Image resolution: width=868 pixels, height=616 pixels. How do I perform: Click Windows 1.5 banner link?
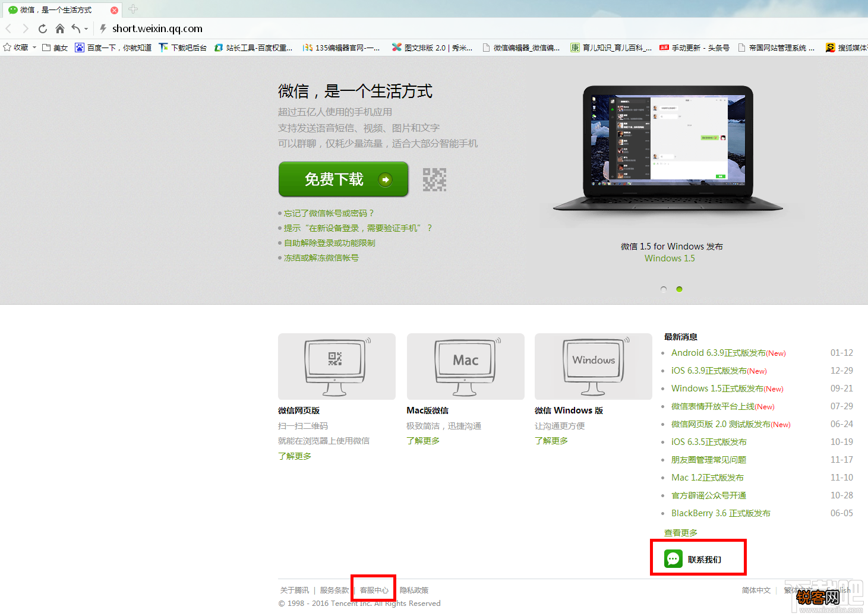(x=670, y=258)
